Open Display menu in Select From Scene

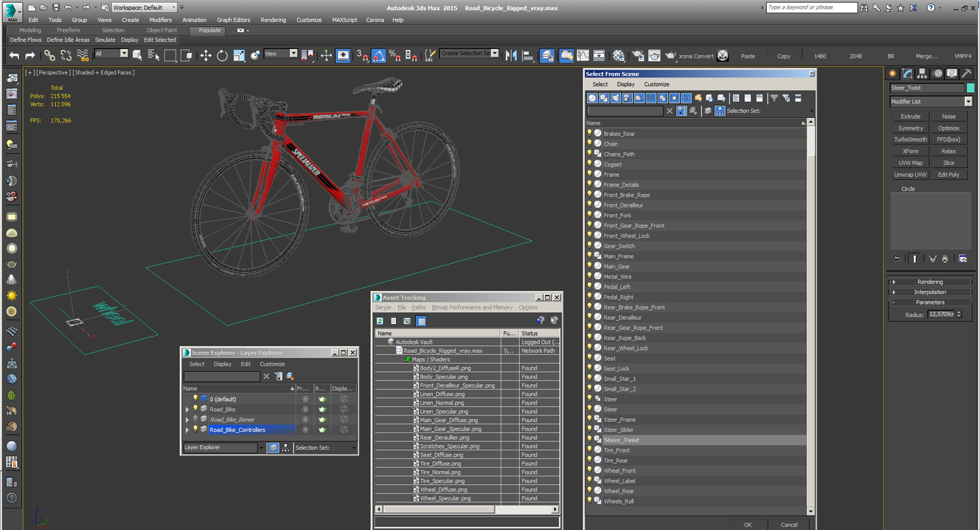(x=626, y=84)
